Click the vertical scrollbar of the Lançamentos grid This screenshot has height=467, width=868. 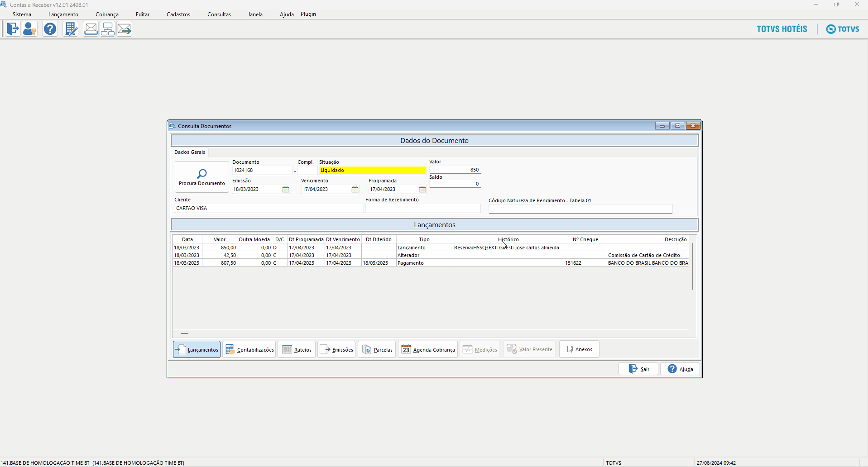point(693,267)
